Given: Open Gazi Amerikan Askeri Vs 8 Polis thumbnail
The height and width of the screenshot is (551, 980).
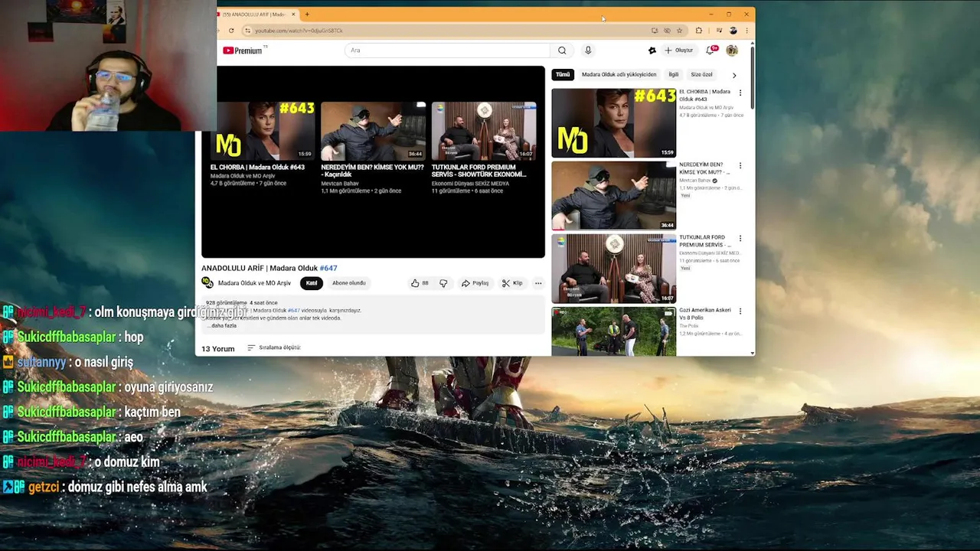Looking at the screenshot, I should coord(613,331).
